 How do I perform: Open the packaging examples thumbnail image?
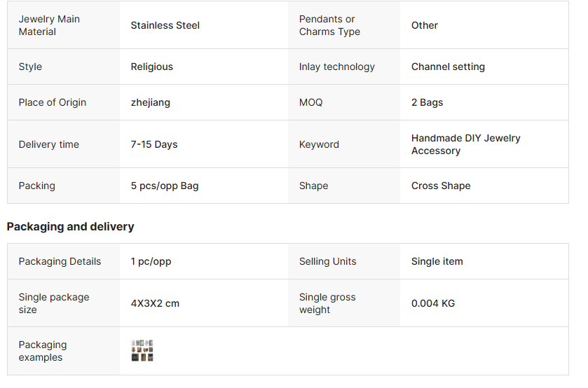tap(142, 351)
